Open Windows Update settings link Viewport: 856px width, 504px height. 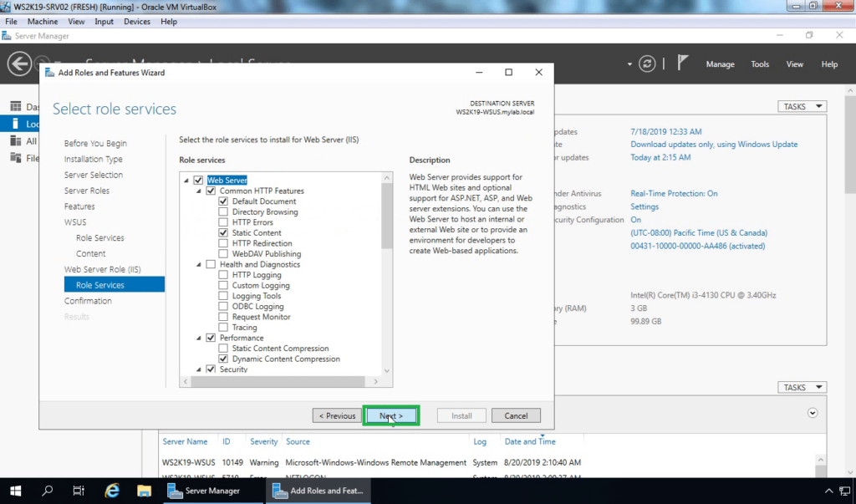[x=714, y=144]
